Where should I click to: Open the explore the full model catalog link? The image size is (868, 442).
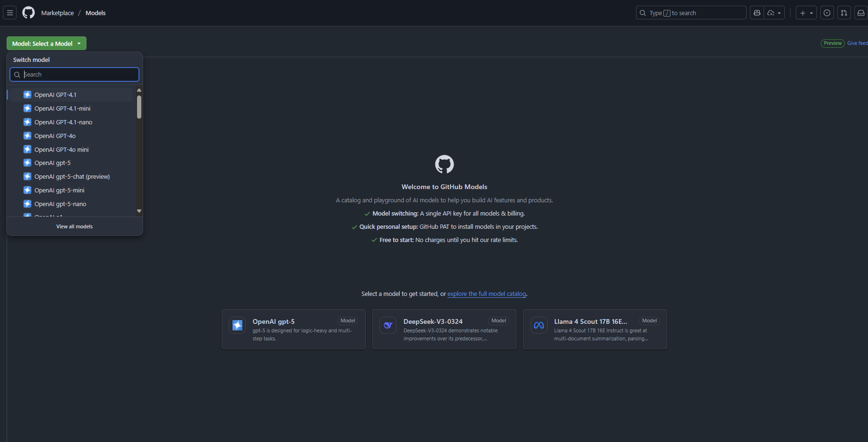point(486,294)
